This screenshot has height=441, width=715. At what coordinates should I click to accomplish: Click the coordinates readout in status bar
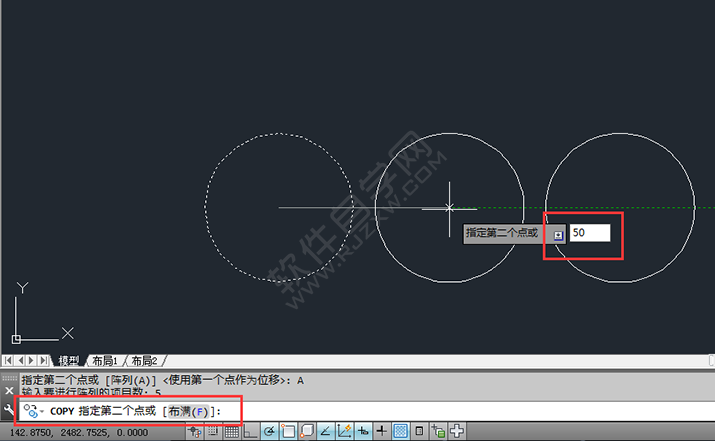[x=78, y=432]
